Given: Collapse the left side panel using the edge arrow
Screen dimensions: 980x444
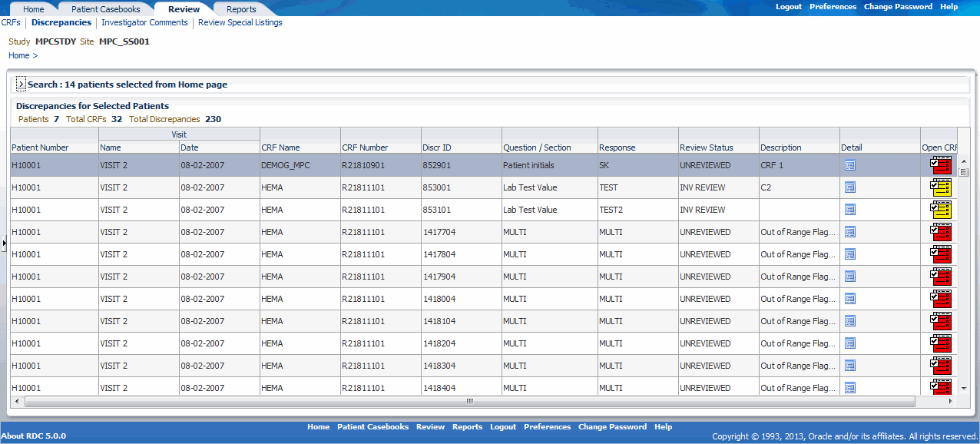Looking at the screenshot, I should [3, 244].
